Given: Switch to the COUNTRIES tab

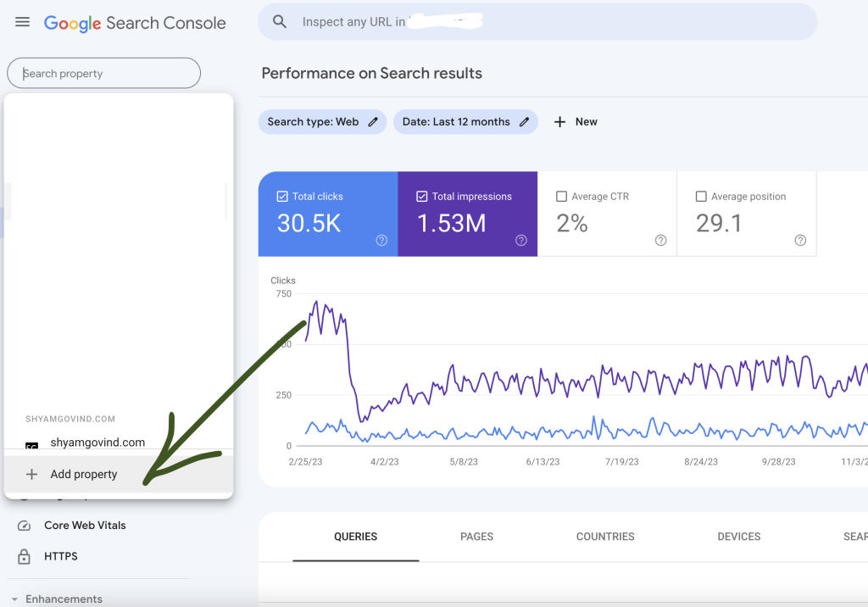Looking at the screenshot, I should pos(604,537).
